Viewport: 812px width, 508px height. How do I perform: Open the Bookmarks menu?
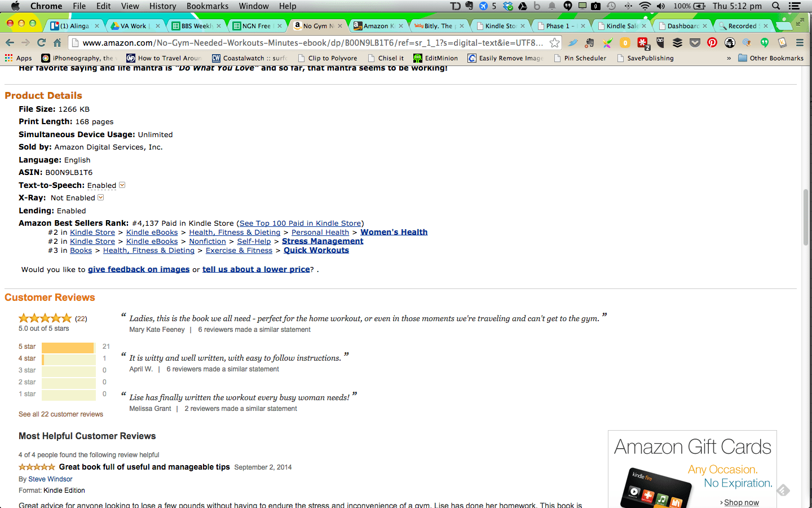(208, 6)
